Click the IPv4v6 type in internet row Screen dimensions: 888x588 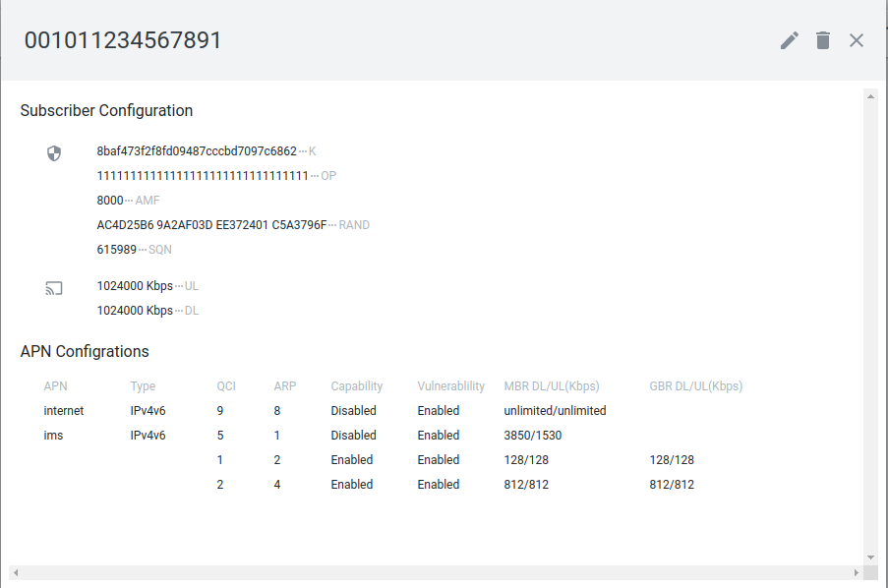pyautogui.click(x=148, y=411)
